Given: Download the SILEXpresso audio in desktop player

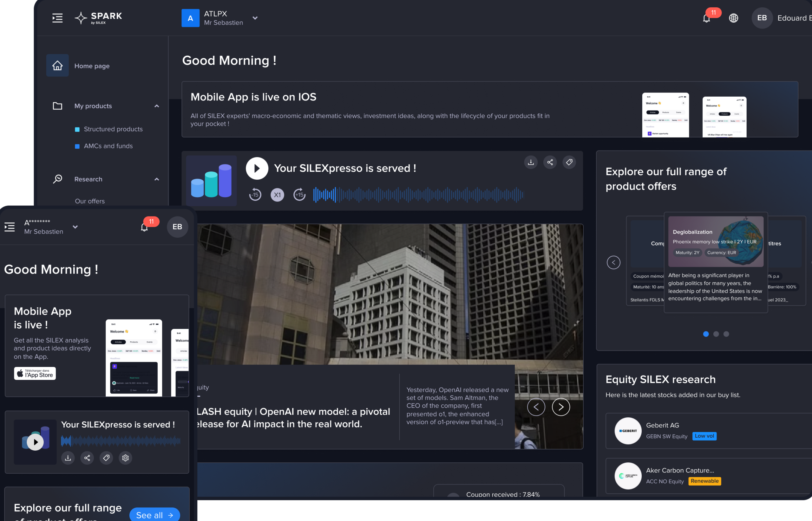Looking at the screenshot, I should point(531,162).
